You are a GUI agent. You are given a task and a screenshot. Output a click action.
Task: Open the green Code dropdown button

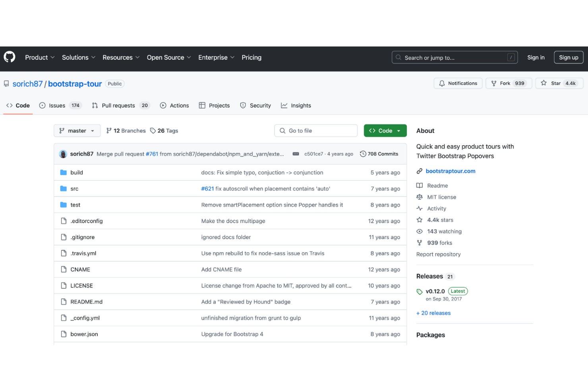coord(385,131)
